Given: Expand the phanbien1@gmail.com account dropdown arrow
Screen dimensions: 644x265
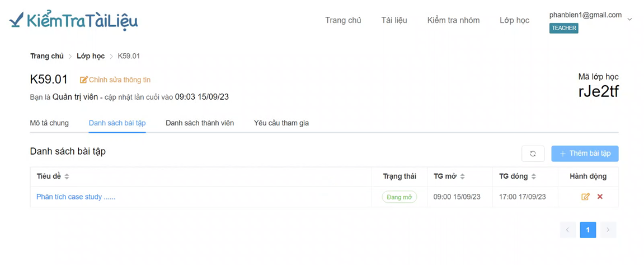Looking at the screenshot, I should 630,19.
